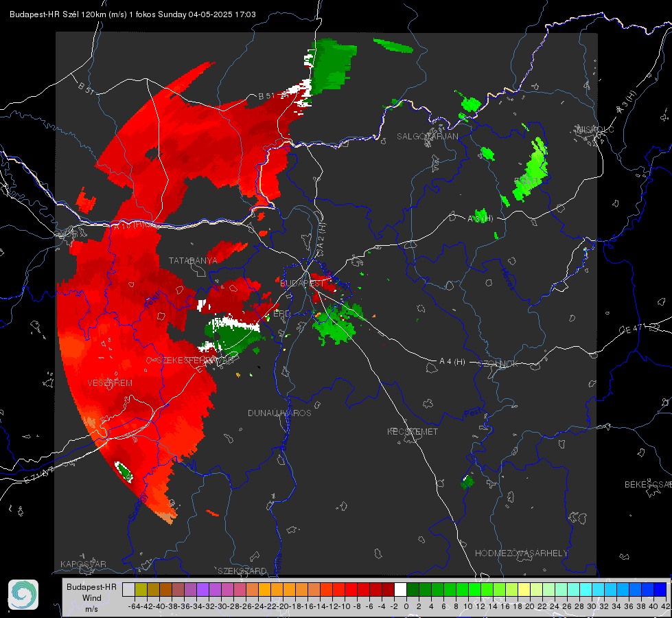672x618 pixels.
Task: Click the SZEKSZÁRD city label
Action: click(x=242, y=571)
